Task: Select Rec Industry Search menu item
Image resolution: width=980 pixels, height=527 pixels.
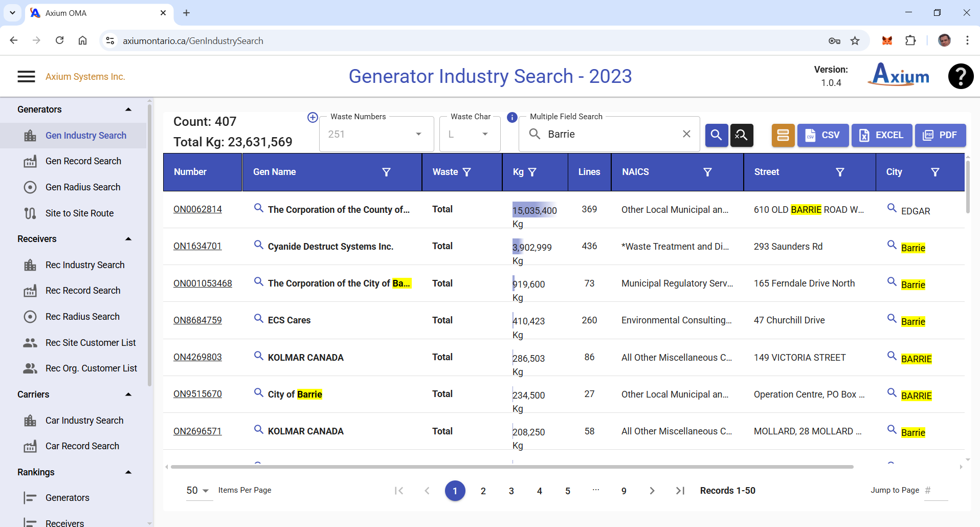Action: click(85, 265)
